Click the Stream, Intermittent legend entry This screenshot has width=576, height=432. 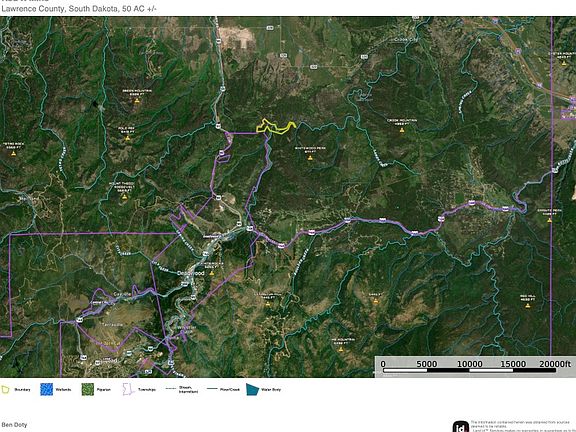(x=182, y=389)
